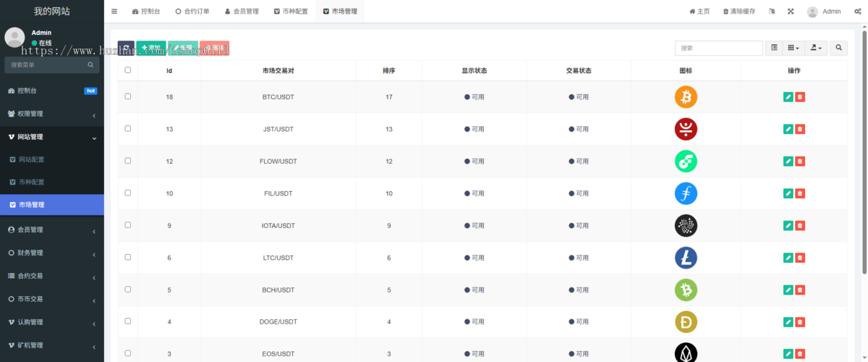
Task: Toggle BTC/USDT trade status 可用
Action: coord(579,97)
